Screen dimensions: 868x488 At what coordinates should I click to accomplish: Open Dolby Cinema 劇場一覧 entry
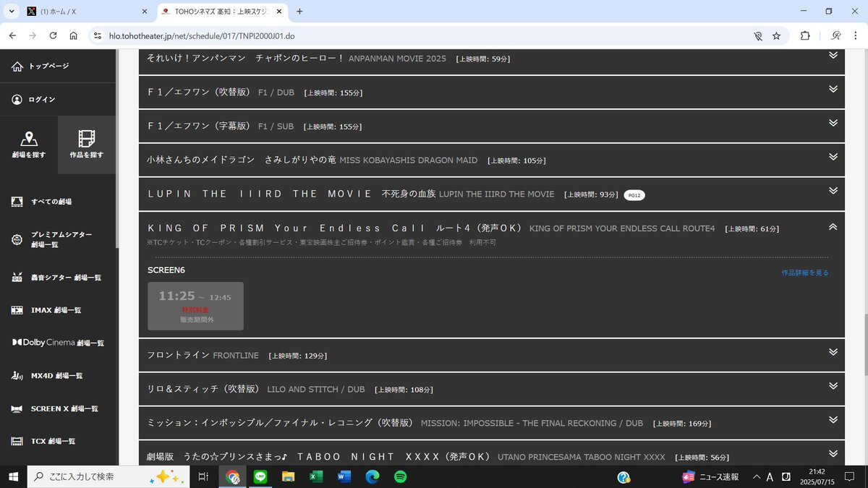[x=58, y=343]
